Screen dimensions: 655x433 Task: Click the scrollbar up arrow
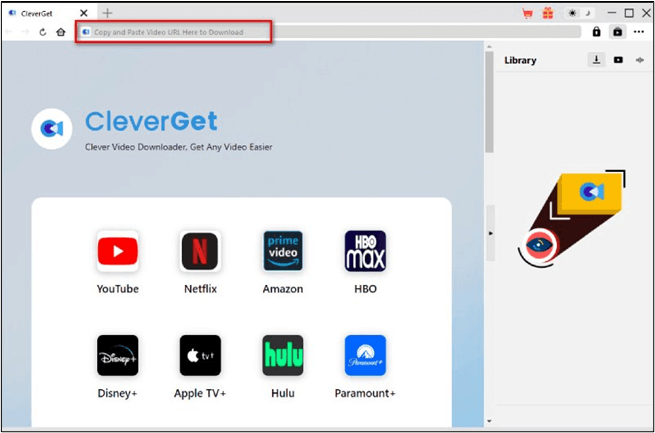click(x=489, y=47)
